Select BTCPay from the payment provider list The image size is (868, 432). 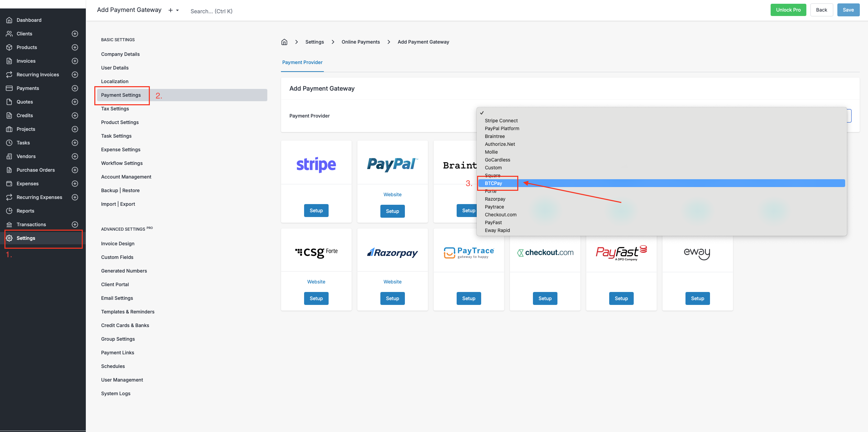(493, 183)
